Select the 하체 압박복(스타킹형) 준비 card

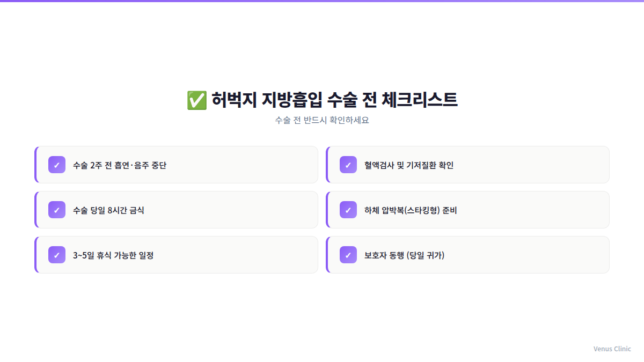(x=467, y=210)
